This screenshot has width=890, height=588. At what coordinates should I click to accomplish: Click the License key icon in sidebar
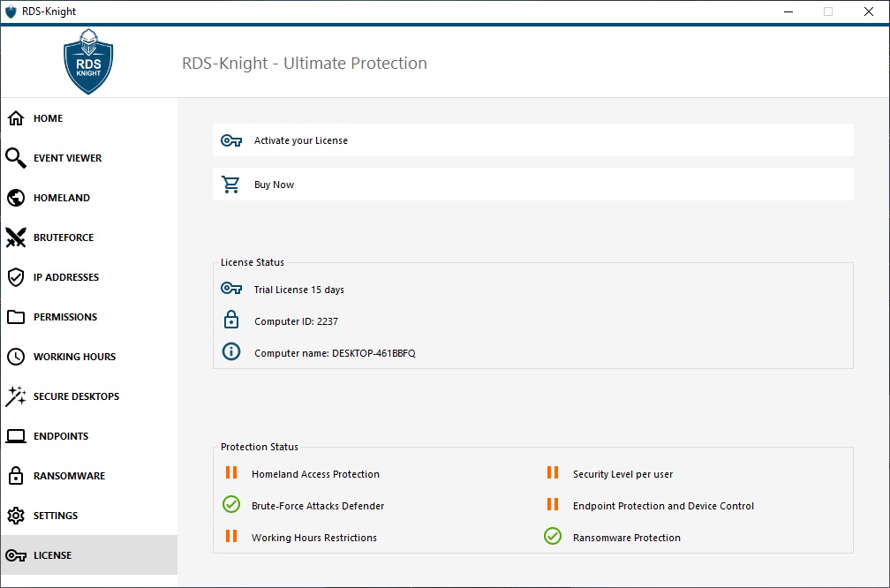(x=16, y=555)
